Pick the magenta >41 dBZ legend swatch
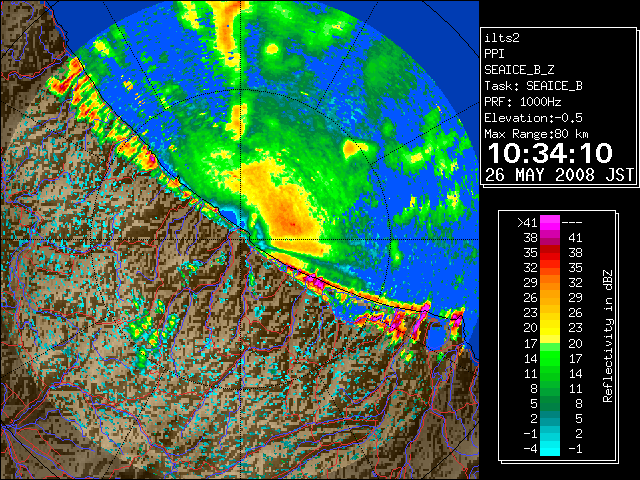The width and height of the screenshot is (640, 480). (550, 223)
